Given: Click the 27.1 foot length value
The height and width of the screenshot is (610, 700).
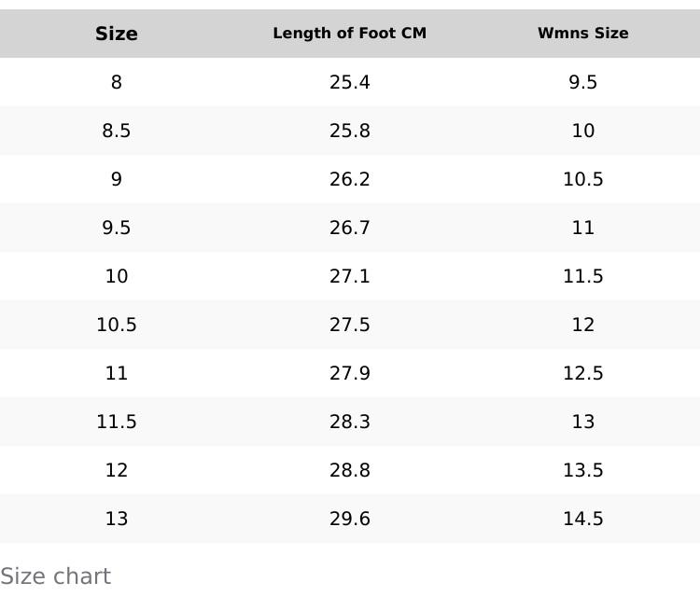Looking at the screenshot, I should tap(350, 276).
